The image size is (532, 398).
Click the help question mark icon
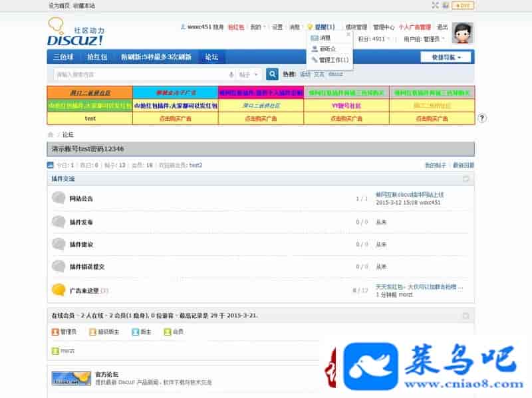(x=482, y=118)
